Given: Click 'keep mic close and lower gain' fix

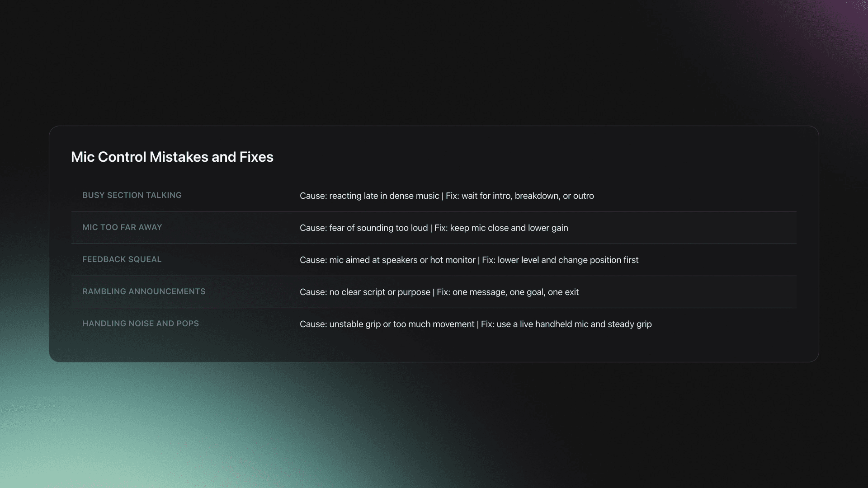Looking at the screenshot, I should 509,228.
